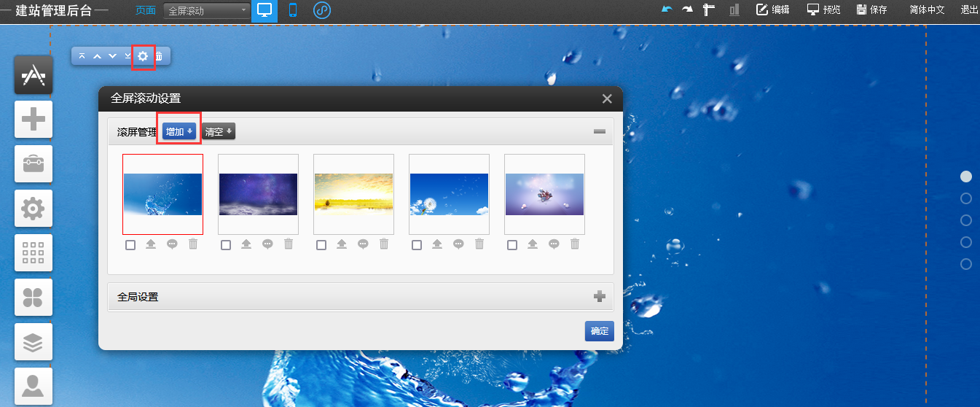The image size is (980, 407).
Task: Open the 全屏滚动 page dropdown
Action: coord(207,11)
